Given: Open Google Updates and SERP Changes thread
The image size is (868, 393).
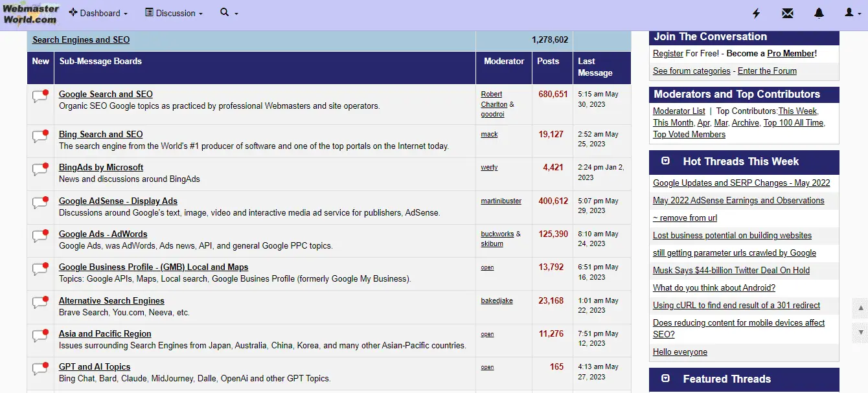Looking at the screenshot, I should [741, 183].
